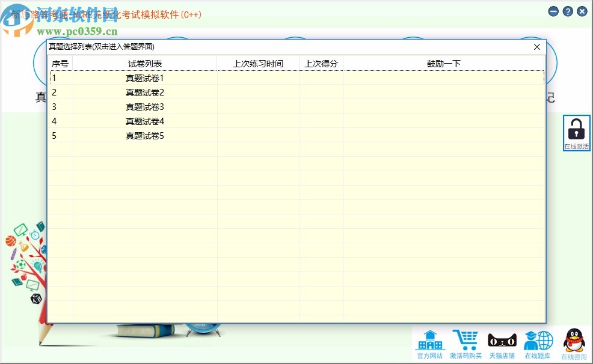The height and width of the screenshot is (364, 593).
Task: Select the 真题试卷1 exam paper row
Action: (144, 77)
